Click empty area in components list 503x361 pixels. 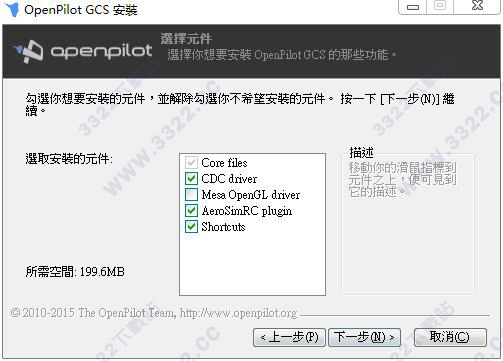pyautogui.click(x=252, y=263)
